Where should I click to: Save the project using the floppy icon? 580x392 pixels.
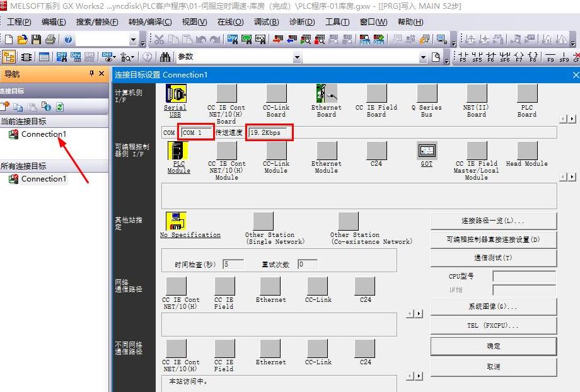click(x=36, y=39)
